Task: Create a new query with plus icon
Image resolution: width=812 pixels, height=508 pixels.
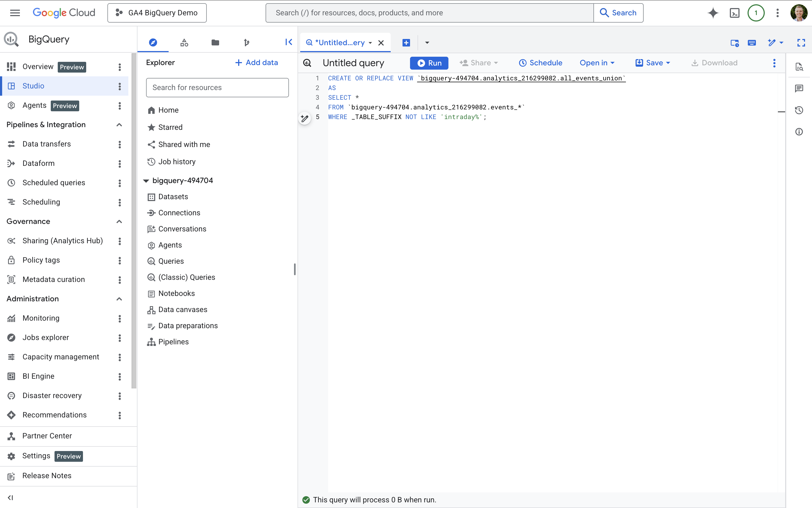Action: [406, 43]
